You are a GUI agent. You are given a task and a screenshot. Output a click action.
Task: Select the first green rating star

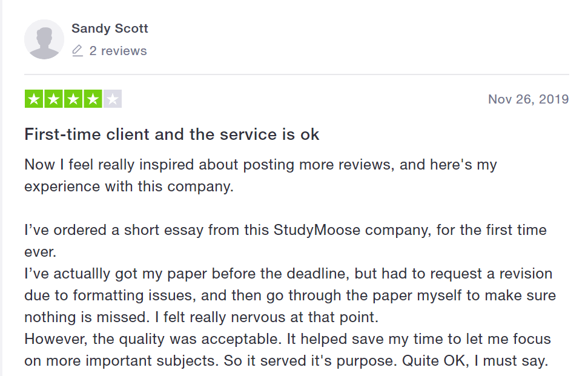[34, 99]
